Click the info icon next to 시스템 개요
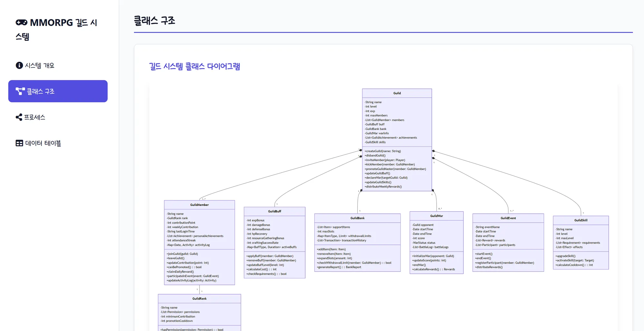The image size is (644, 331). pyautogui.click(x=19, y=65)
